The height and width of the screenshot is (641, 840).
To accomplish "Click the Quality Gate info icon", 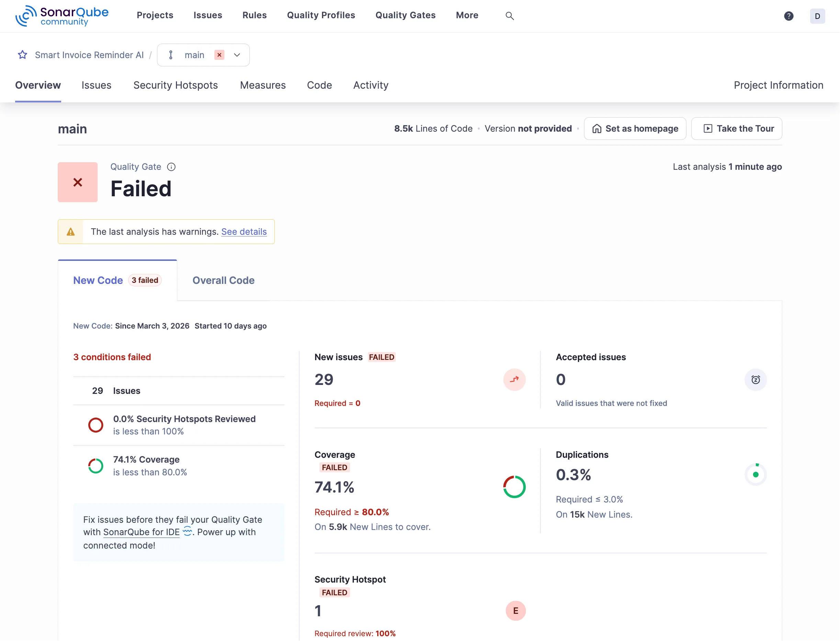I will (171, 167).
